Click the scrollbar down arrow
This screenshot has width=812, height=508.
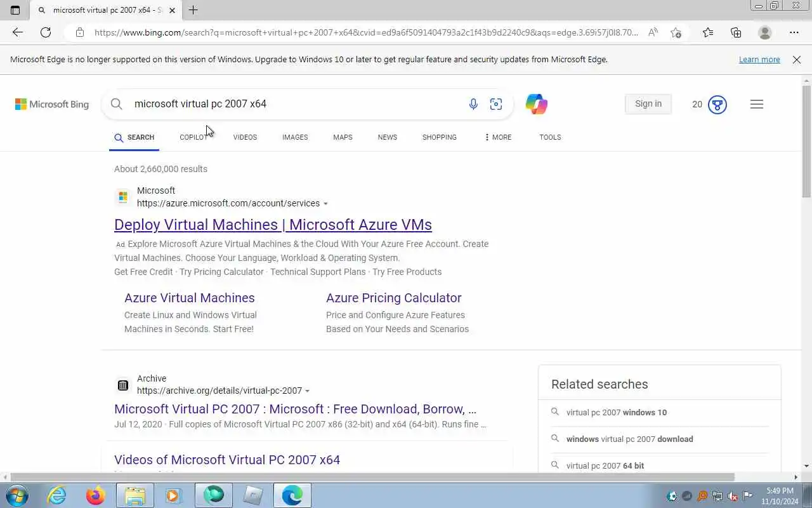pos(806,466)
